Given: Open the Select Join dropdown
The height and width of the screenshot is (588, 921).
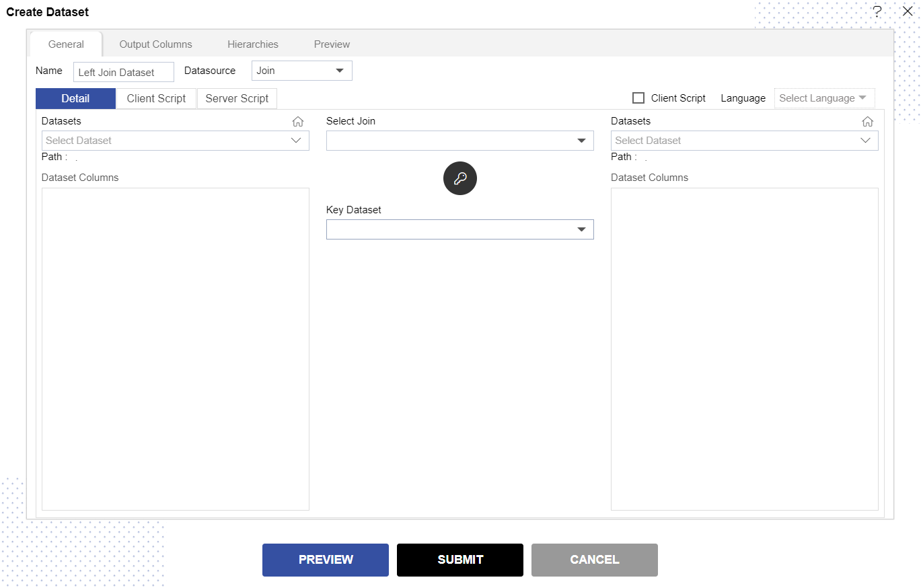Looking at the screenshot, I should pos(460,141).
